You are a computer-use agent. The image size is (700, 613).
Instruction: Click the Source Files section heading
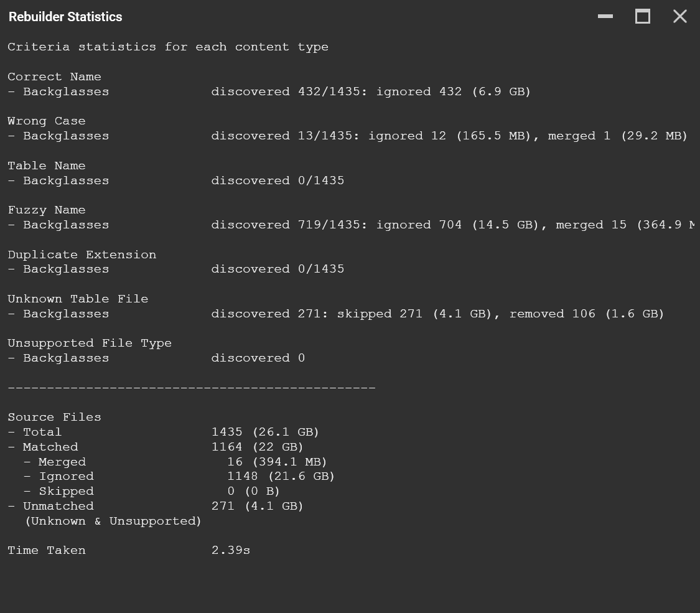(x=54, y=418)
